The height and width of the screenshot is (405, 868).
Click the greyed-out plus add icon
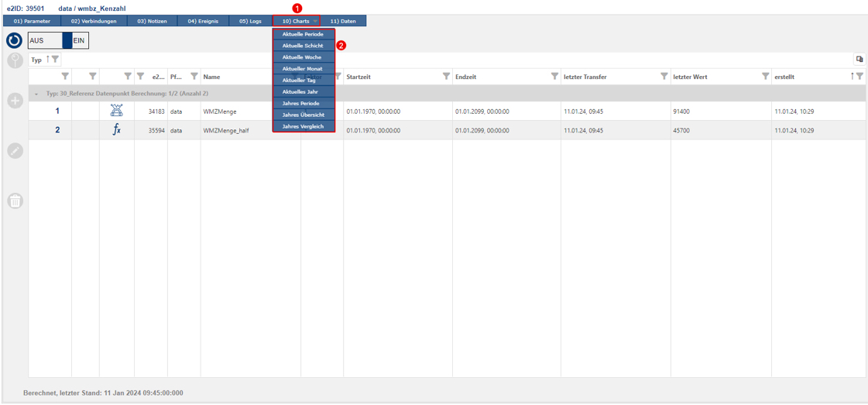coord(15,101)
